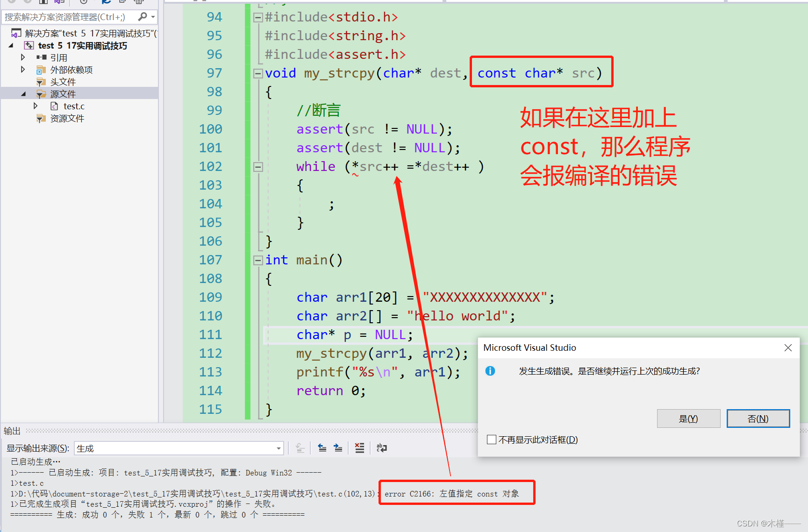Click the project icon for test 5 17实用调试技巧

[29, 45]
